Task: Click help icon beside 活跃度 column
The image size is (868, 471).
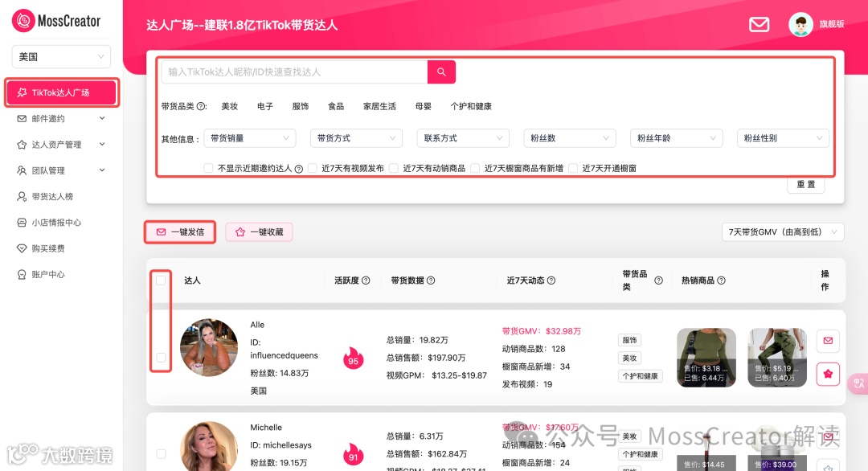Action: tap(366, 281)
